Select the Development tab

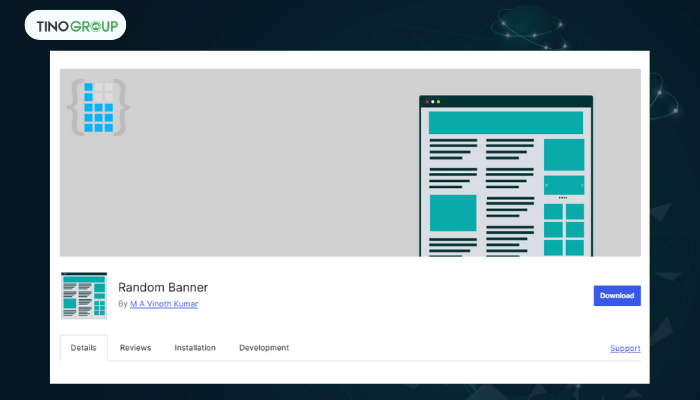tap(264, 348)
